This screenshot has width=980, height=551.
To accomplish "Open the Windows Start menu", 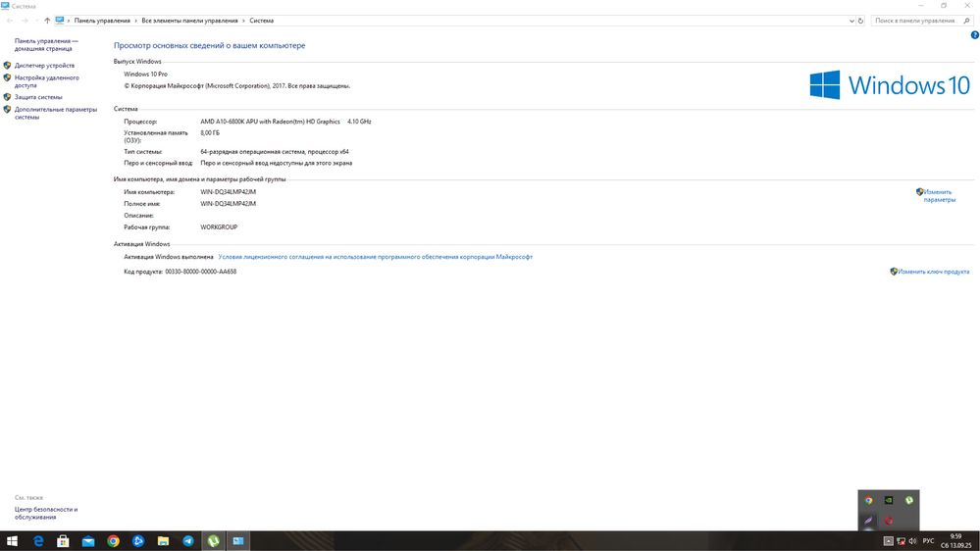I will (x=12, y=541).
